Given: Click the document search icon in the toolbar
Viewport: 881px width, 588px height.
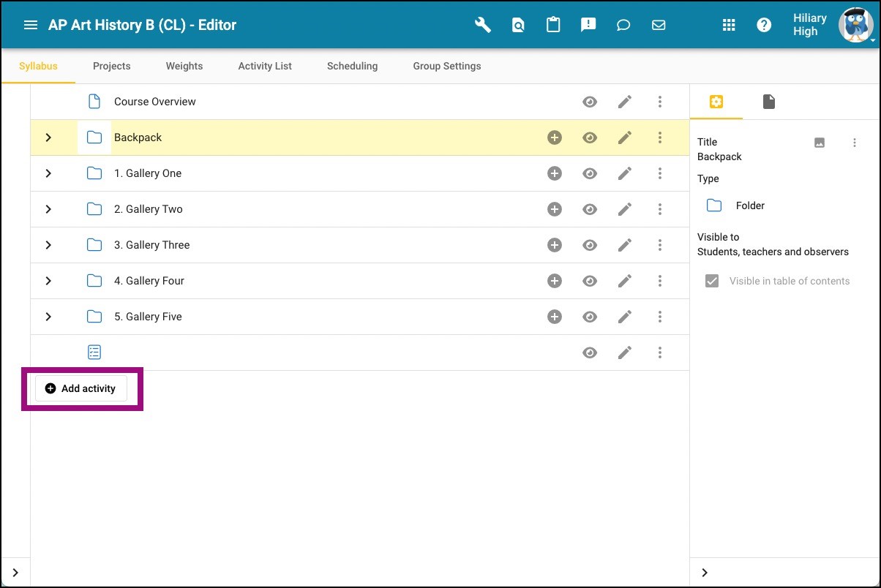Looking at the screenshot, I should pyautogui.click(x=518, y=24).
